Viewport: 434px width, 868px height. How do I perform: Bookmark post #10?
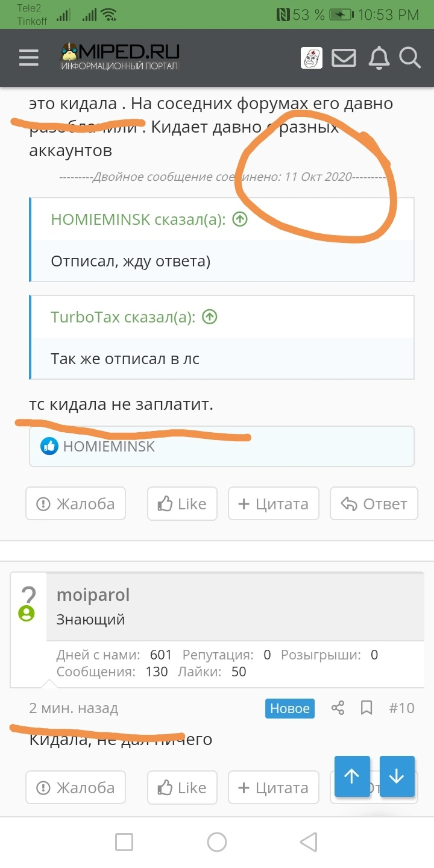click(366, 708)
